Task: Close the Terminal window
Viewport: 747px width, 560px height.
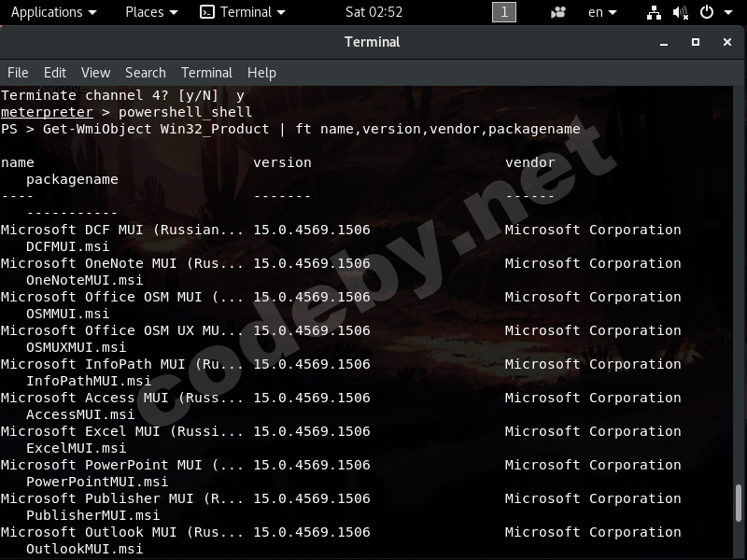Action: pyautogui.click(x=727, y=42)
